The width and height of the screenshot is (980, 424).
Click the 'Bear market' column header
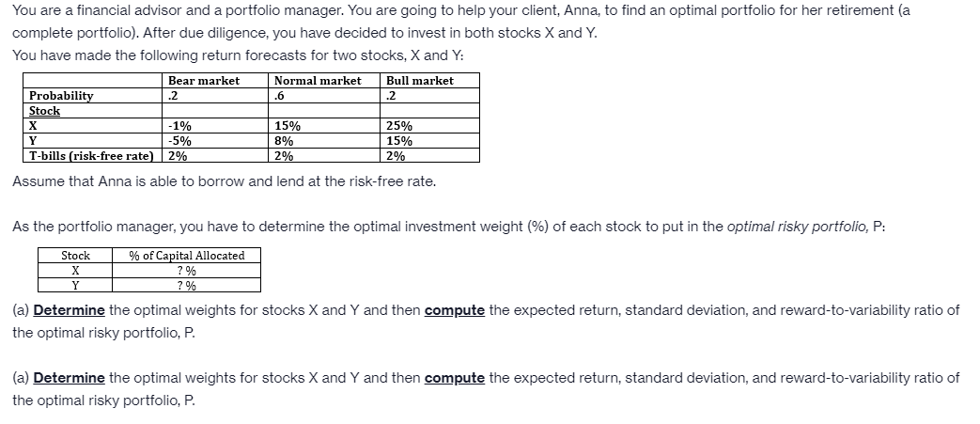[204, 81]
